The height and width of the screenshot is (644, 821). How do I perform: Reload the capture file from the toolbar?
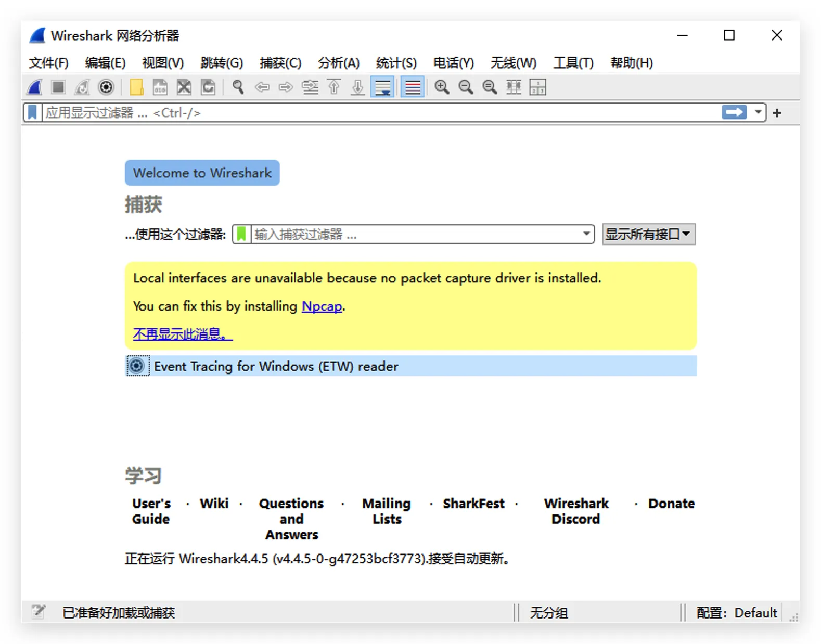point(208,87)
